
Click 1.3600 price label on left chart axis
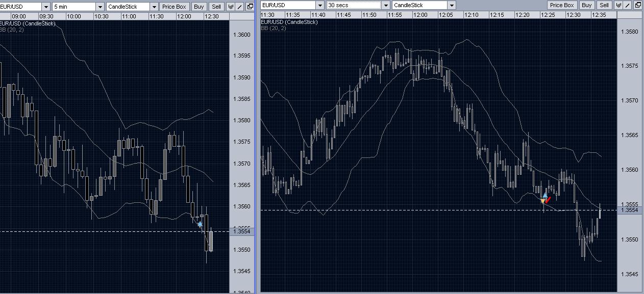(x=241, y=35)
